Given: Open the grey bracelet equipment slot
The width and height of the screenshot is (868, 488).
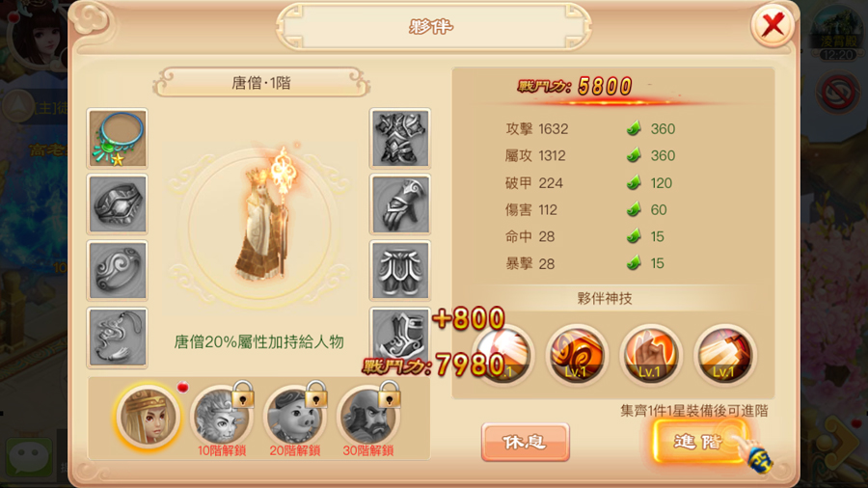Looking at the screenshot, I should pos(118,204).
